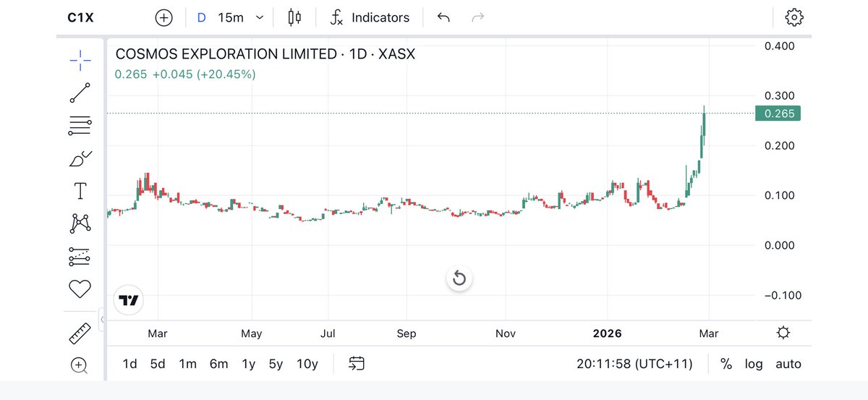Screen dimensions: 868x400
Task: Click the 0.100 price axis label
Action: pyautogui.click(x=780, y=195)
